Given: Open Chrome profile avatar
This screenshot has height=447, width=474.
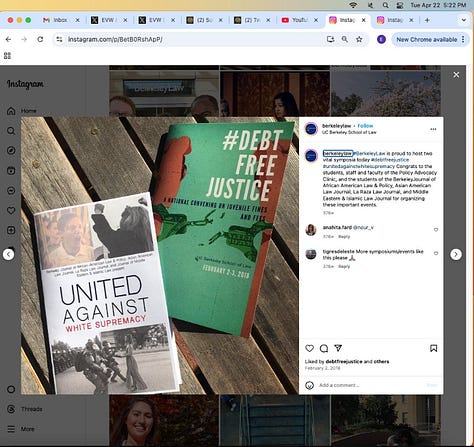Looking at the screenshot, I should click(x=381, y=39).
